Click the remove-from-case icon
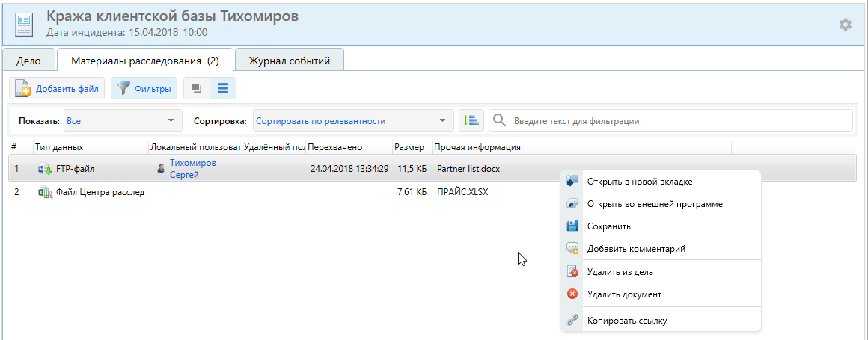 click(x=573, y=272)
